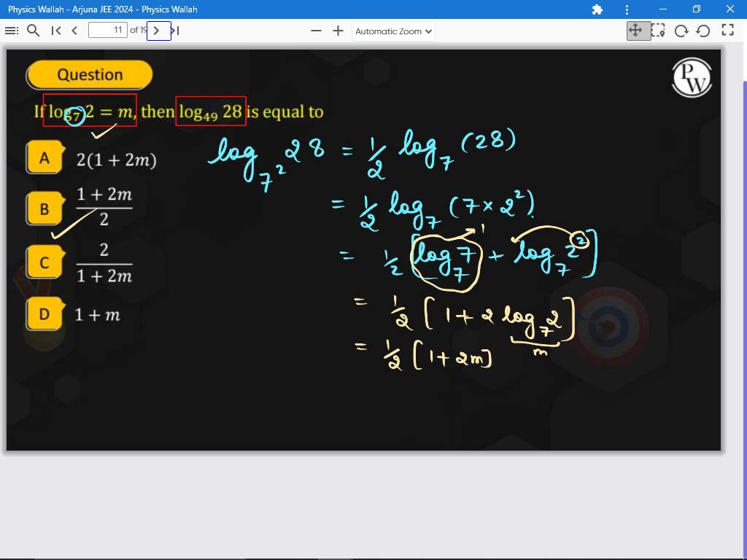Click the vertical scrollbar on right

click(743, 292)
